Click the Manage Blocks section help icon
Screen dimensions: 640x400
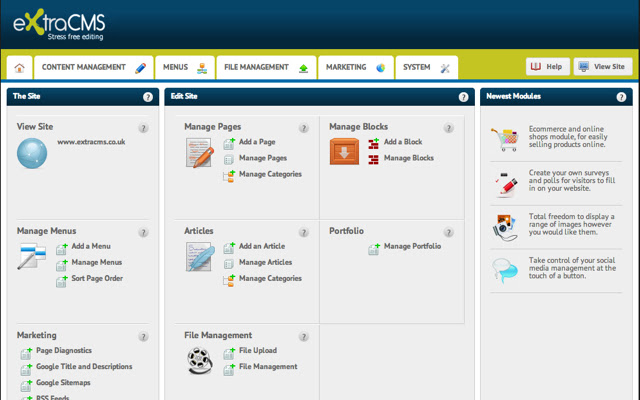[449, 128]
